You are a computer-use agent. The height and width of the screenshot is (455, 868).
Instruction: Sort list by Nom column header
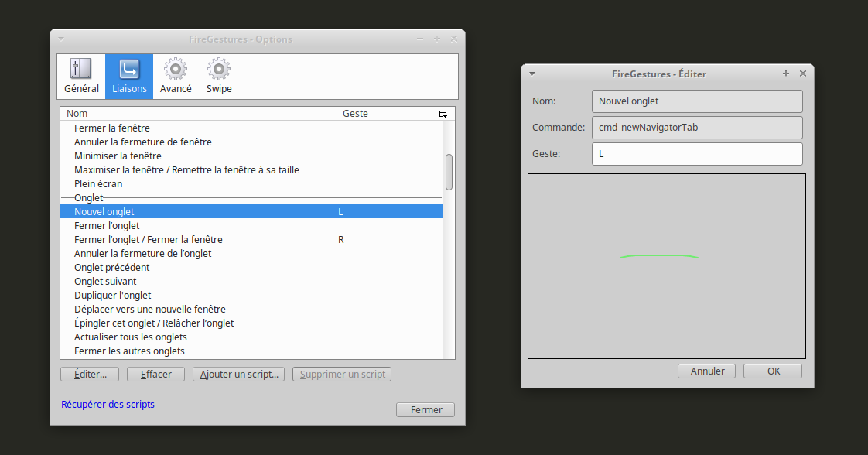[198, 114]
